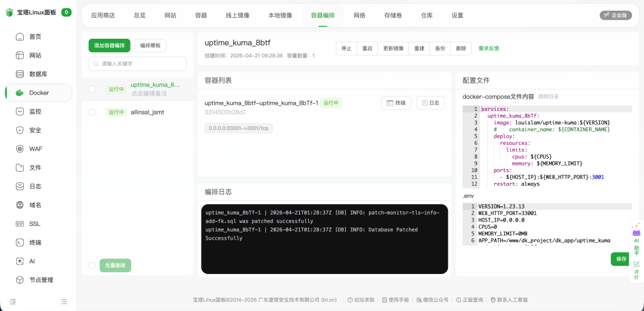Open the 存储卷 tab
This screenshot has height=311, width=644.
(x=393, y=15)
